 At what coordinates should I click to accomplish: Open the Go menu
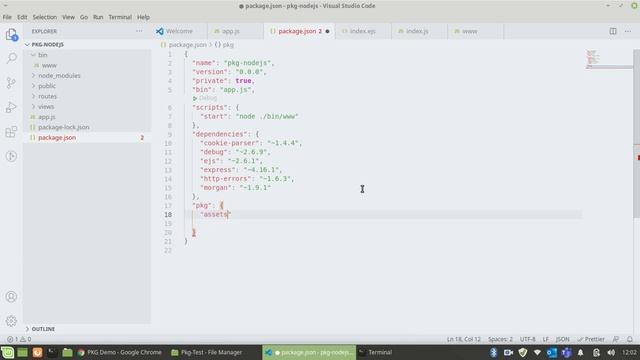pyautogui.click(x=84, y=17)
